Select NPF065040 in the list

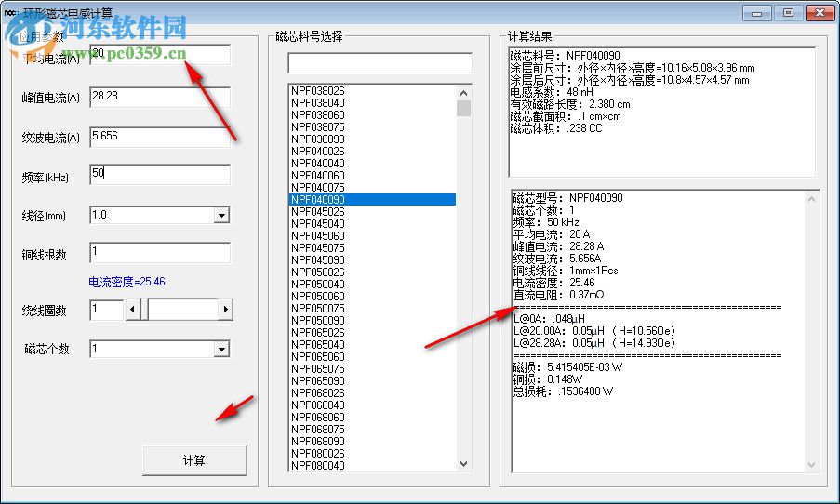(x=372, y=345)
